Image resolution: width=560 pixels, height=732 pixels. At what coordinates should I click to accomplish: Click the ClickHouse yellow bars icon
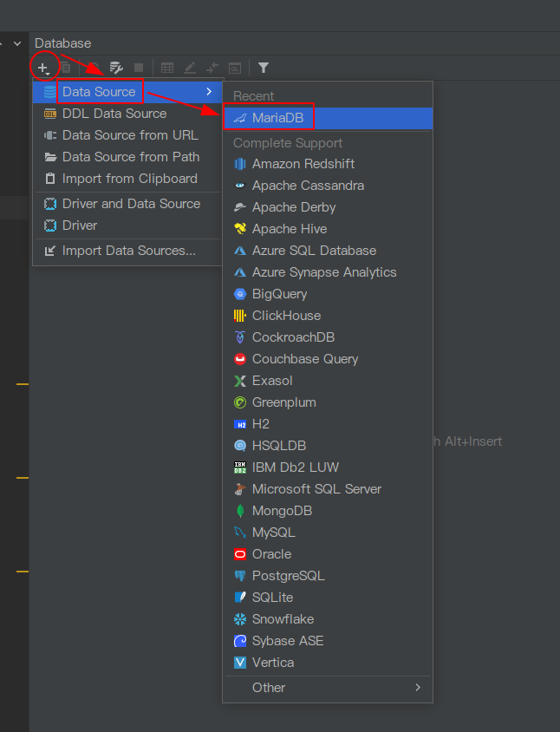tap(240, 316)
